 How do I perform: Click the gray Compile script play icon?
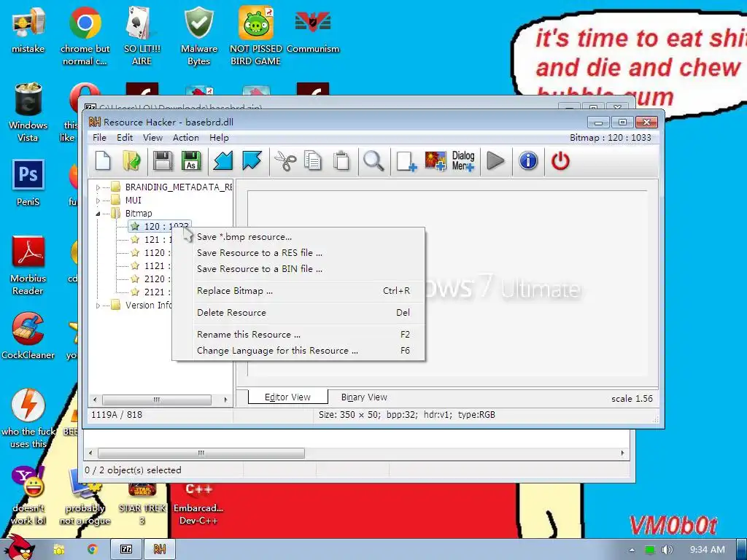point(495,161)
